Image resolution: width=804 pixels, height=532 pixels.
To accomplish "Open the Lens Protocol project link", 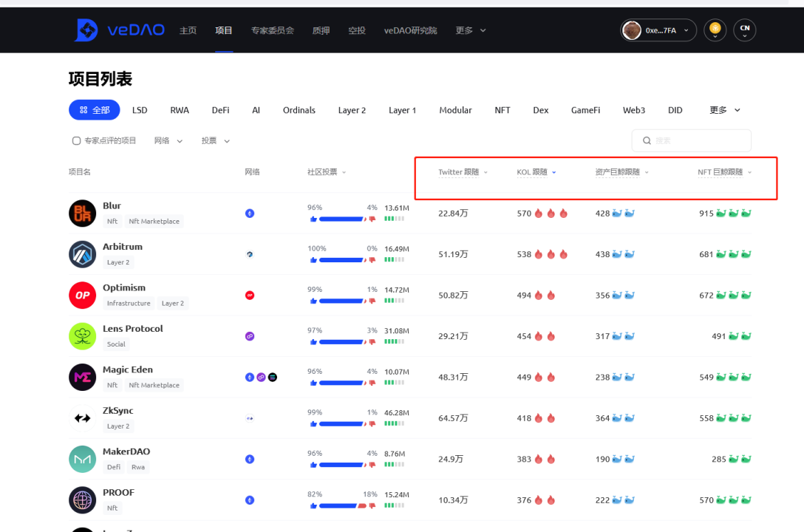I will pos(133,329).
